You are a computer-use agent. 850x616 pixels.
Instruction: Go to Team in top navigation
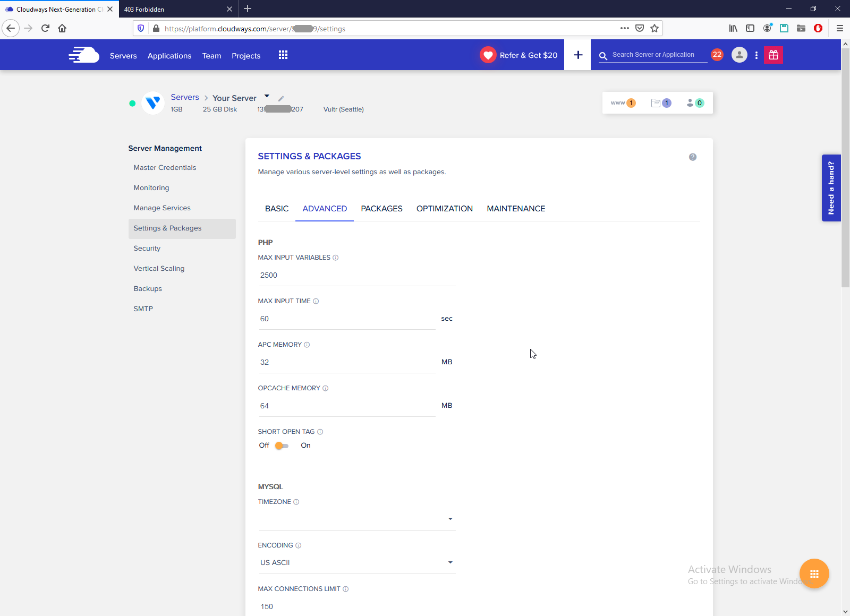pos(211,56)
